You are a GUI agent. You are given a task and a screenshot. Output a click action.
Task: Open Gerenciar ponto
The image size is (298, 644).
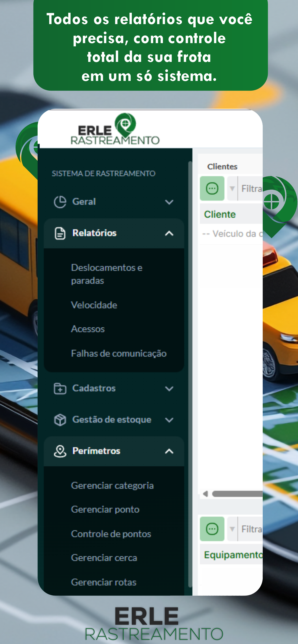pyautogui.click(x=105, y=510)
